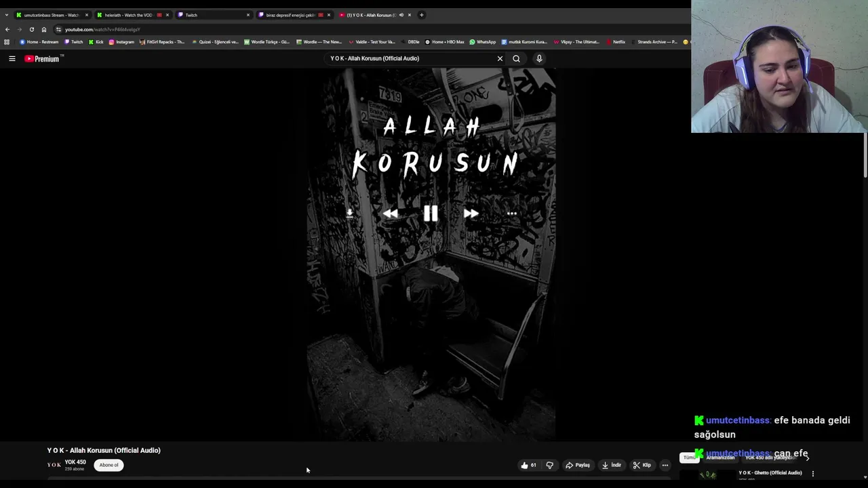Open the Netflix bookmark
The image size is (868, 488).
(x=616, y=42)
